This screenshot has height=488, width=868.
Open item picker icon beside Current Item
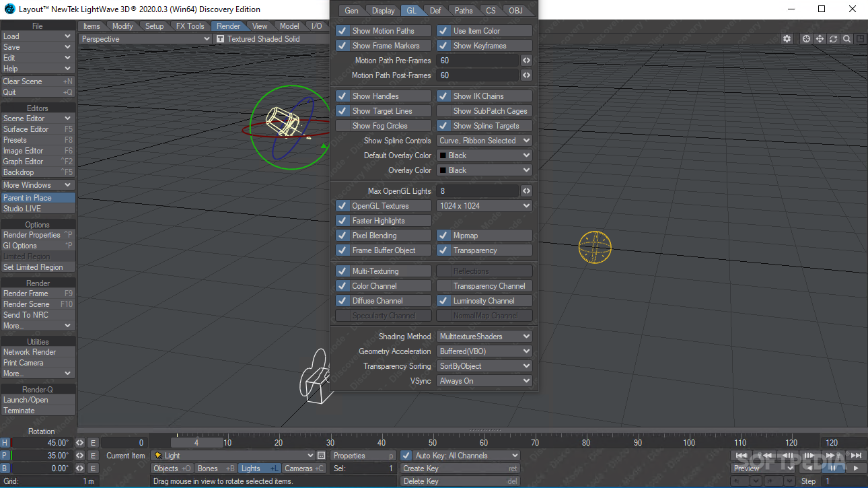pyautogui.click(x=321, y=456)
